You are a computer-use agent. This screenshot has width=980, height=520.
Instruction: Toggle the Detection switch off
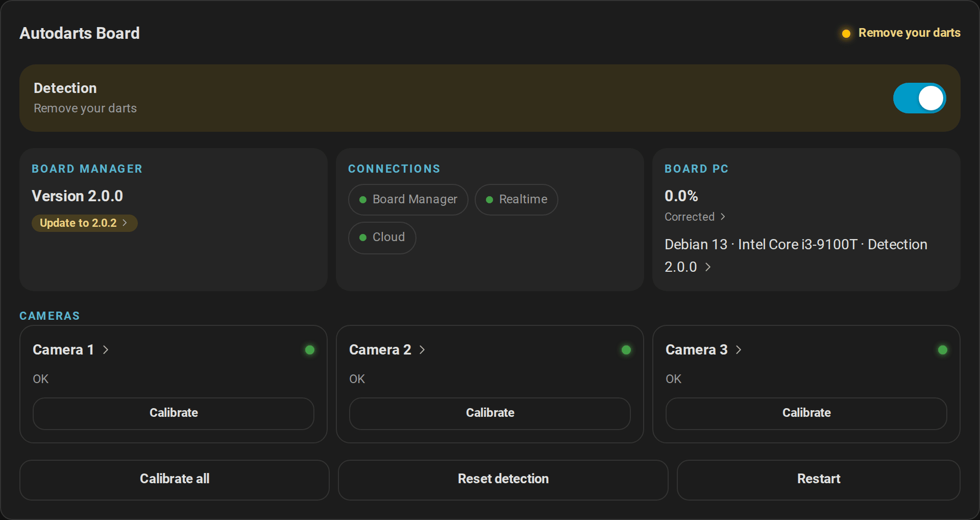(919, 98)
